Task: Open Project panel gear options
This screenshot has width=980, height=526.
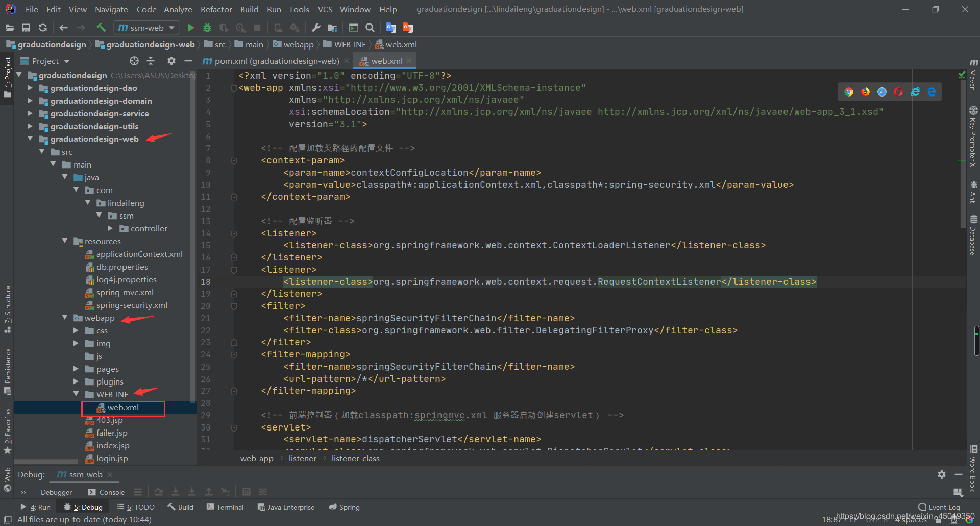Action: pyautogui.click(x=171, y=61)
